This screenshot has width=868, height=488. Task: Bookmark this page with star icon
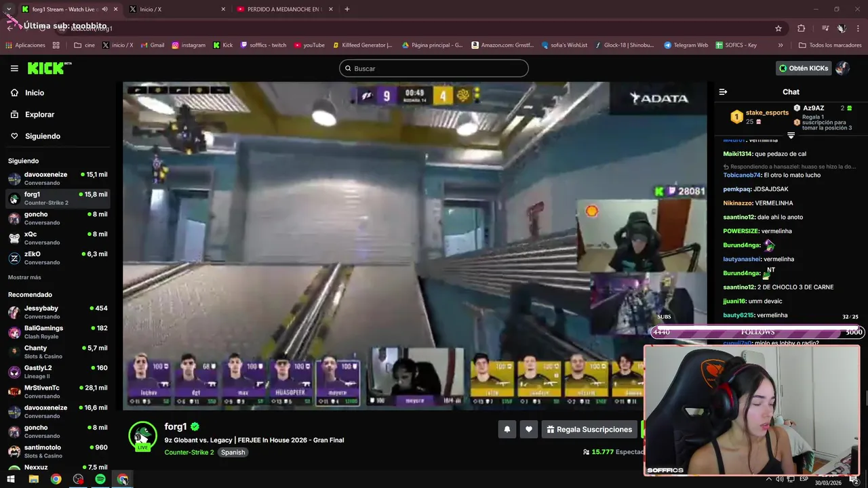(778, 28)
